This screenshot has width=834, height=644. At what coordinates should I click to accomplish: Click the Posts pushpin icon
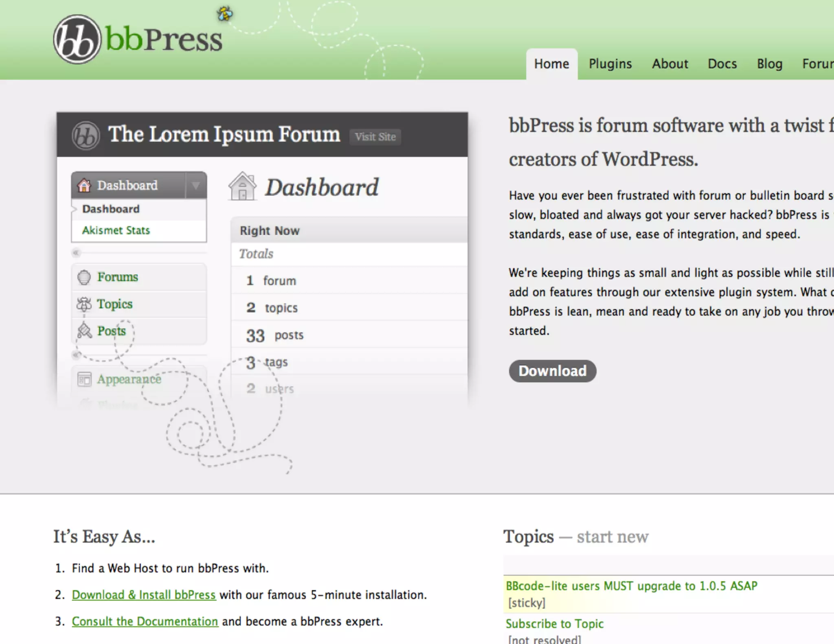(x=85, y=331)
